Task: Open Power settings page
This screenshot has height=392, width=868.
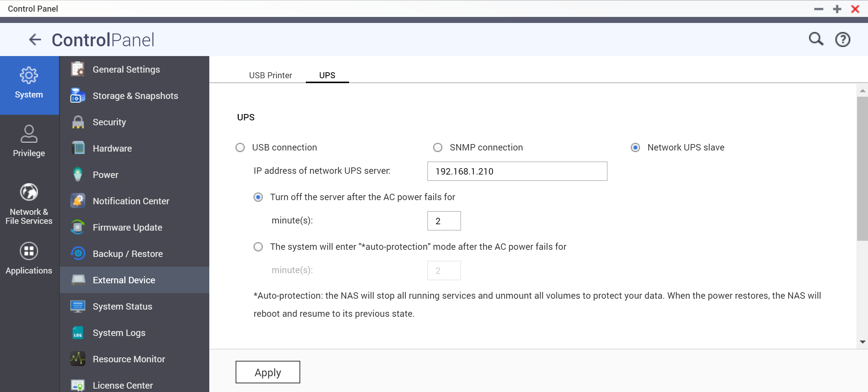Action: (x=135, y=175)
